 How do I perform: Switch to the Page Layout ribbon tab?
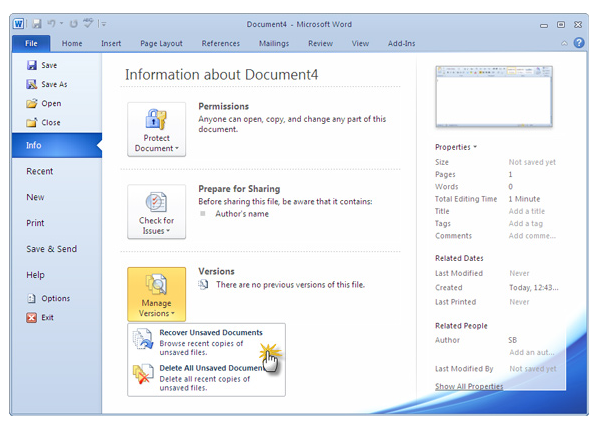tap(161, 43)
